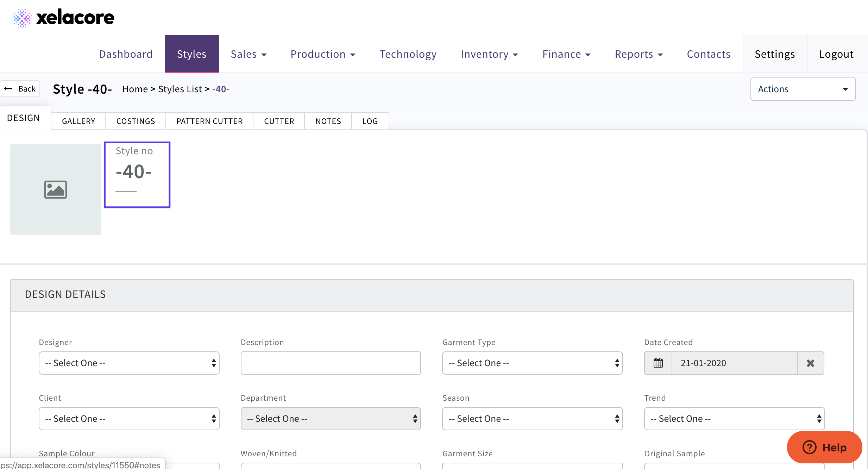Open the PATTERN CUTTER tab

click(x=209, y=121)
